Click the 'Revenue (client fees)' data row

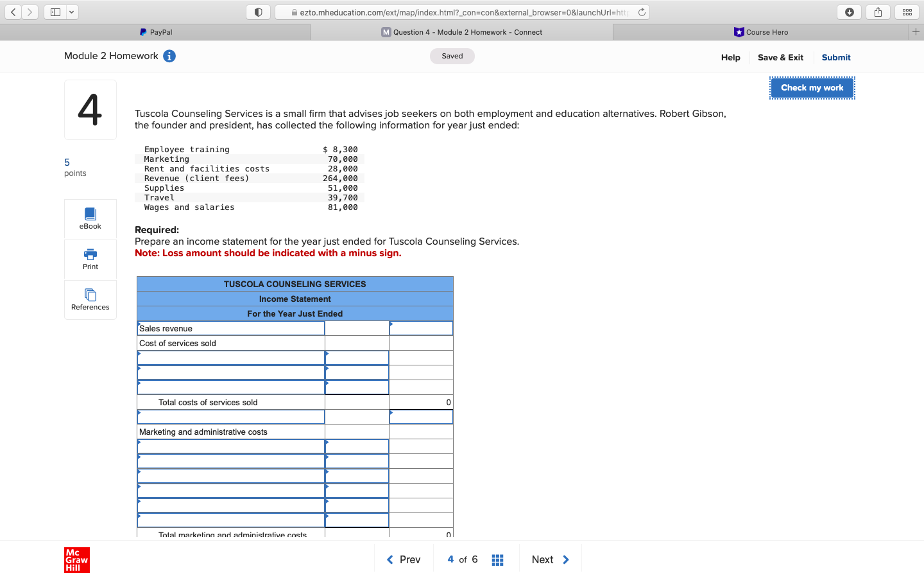click(250, 179)
